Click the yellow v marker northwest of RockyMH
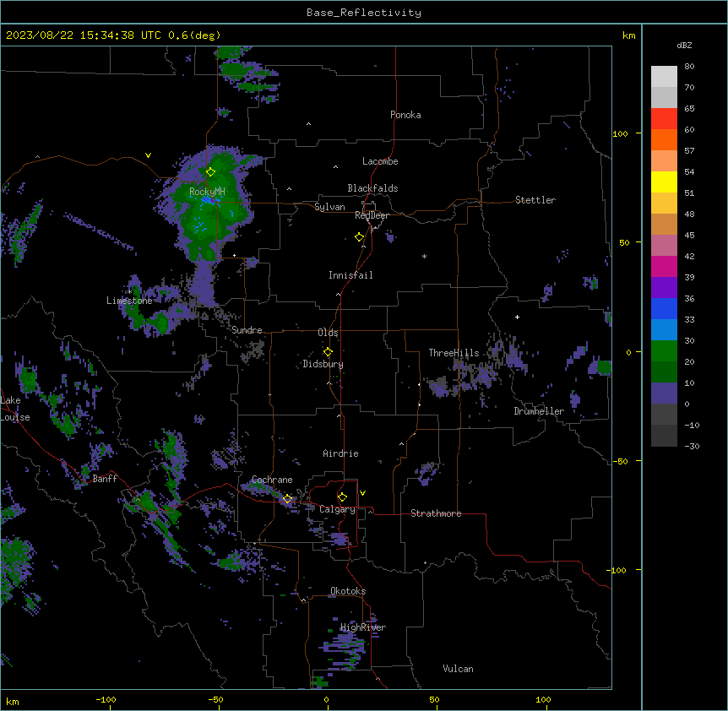 [x=148, y=155]
